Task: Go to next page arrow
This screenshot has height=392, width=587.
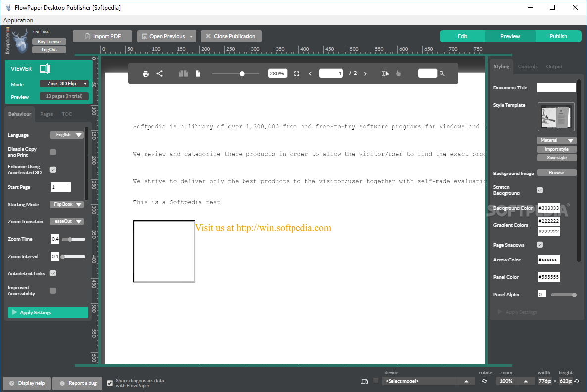Action: click(x=365, y=74)
